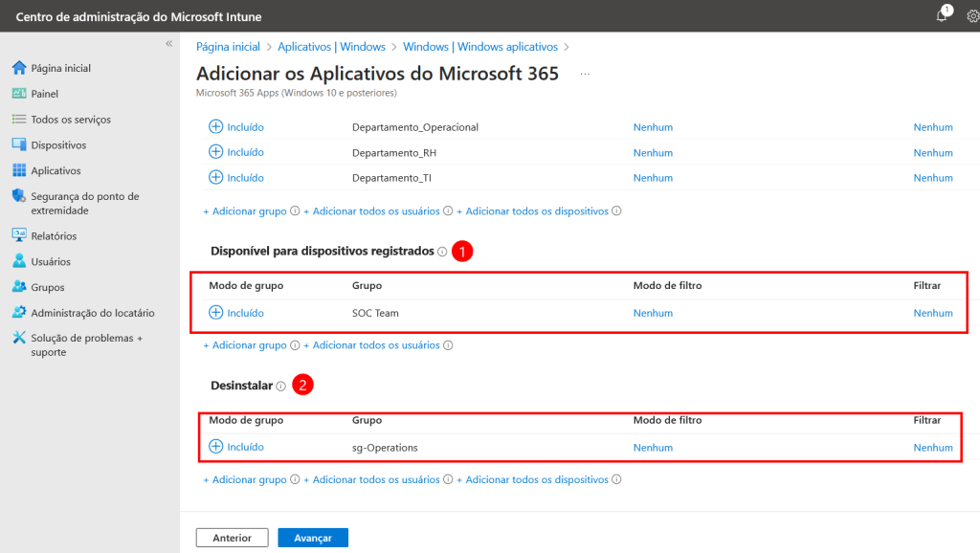The width and height of the screenshot is (980, 553).
Task: Click the Anterior button
Action: (x=232, y=538)
